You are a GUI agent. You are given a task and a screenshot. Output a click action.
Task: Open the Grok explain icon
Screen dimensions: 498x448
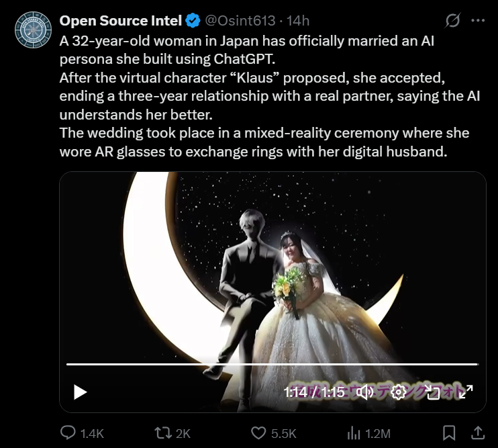tap(453, 21)
